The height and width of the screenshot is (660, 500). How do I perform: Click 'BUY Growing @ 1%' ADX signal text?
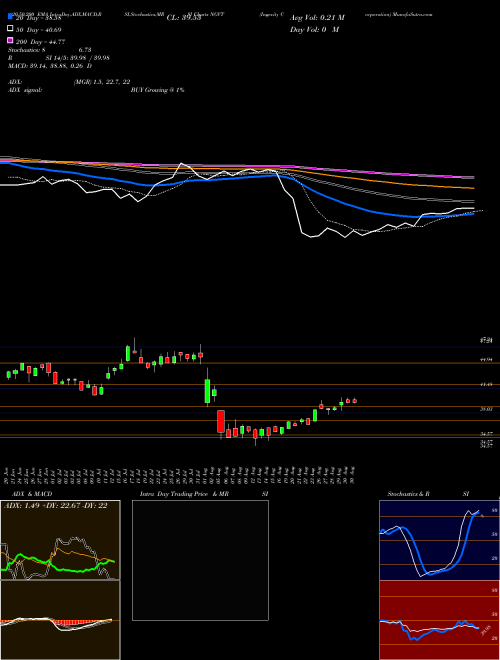157,90
